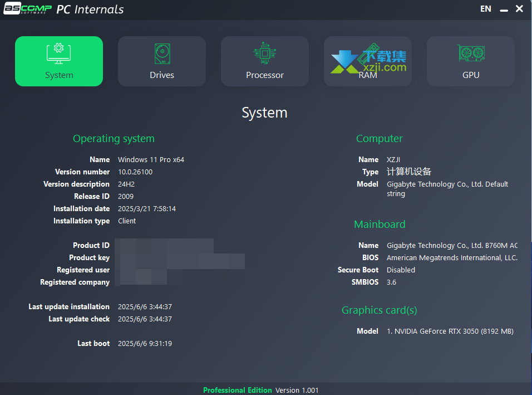Minimize the PC Internals window
Image resolution: width=532 pixels, height=395 pixels.
click(504, 9)
